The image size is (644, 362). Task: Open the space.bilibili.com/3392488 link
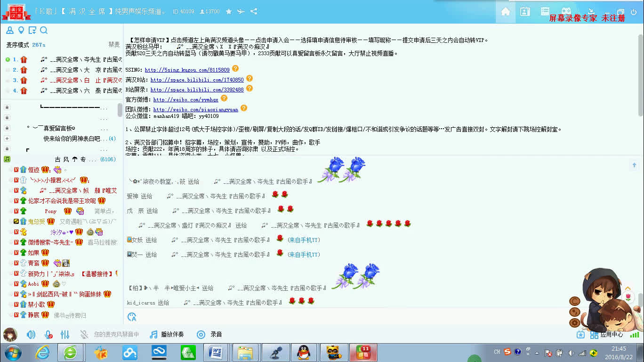click(197, 90)
